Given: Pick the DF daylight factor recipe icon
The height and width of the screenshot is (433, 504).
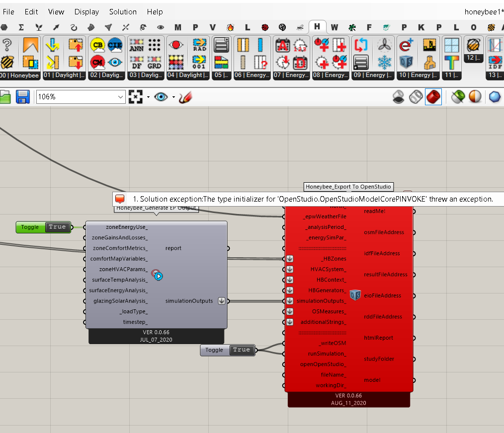Looking at the screenshot, I should [137, 62].
